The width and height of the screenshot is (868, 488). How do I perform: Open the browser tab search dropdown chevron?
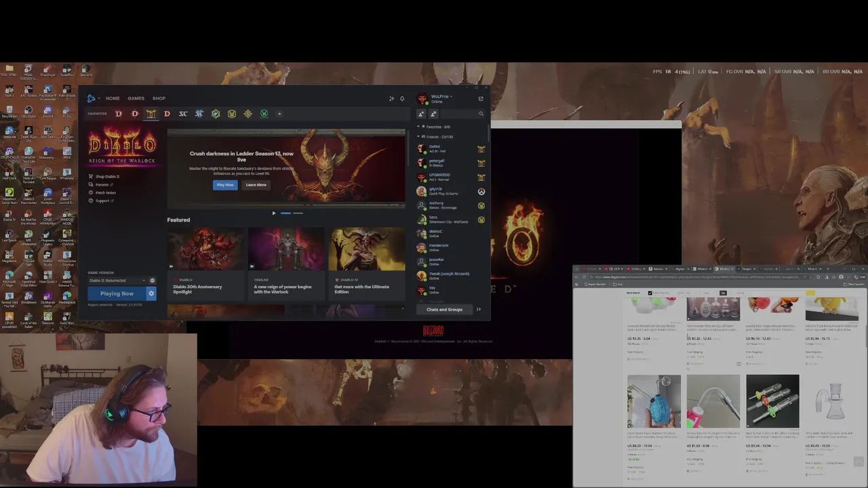coord(576,268)
